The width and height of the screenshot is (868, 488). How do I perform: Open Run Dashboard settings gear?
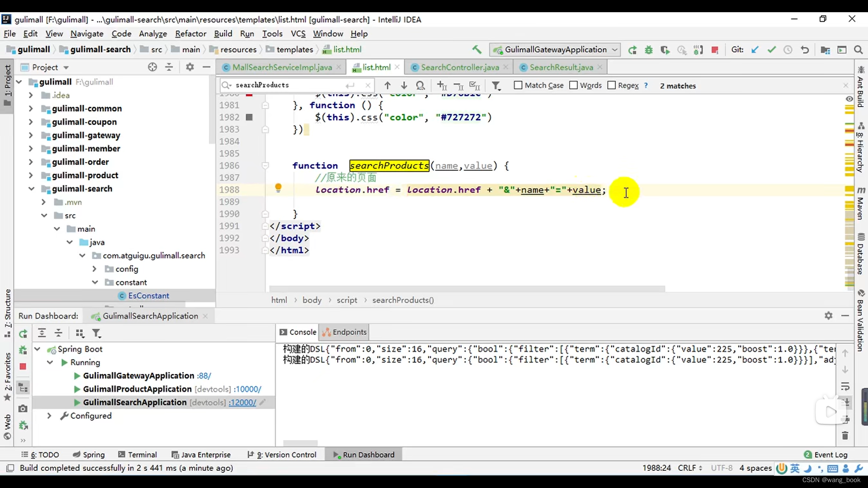tap(828, 316)
